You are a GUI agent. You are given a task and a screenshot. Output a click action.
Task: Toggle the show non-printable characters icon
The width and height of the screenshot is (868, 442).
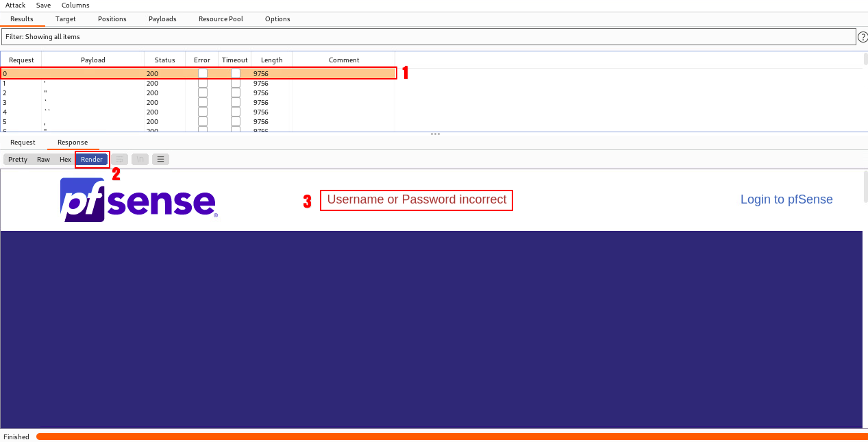[140, 160]
